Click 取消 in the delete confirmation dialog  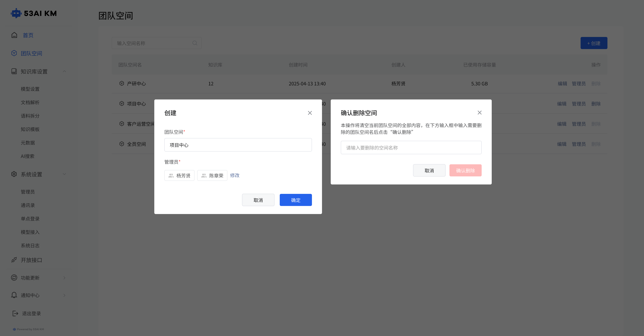(429, 170)
